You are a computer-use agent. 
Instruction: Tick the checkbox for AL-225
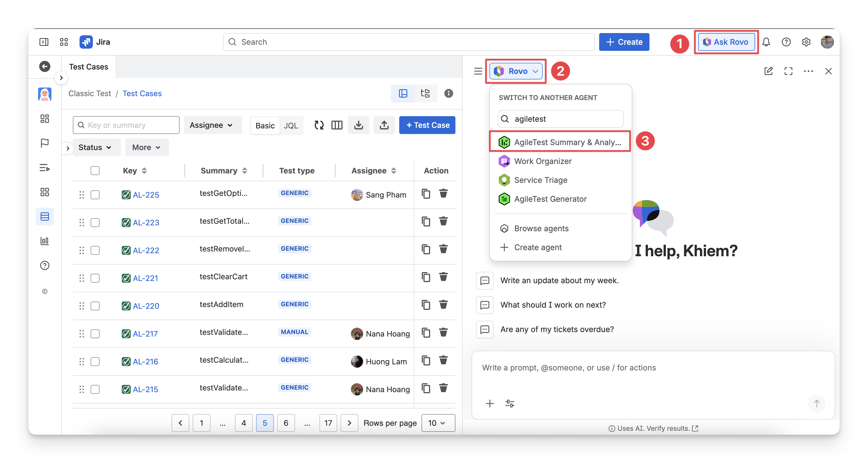point(95,195)
